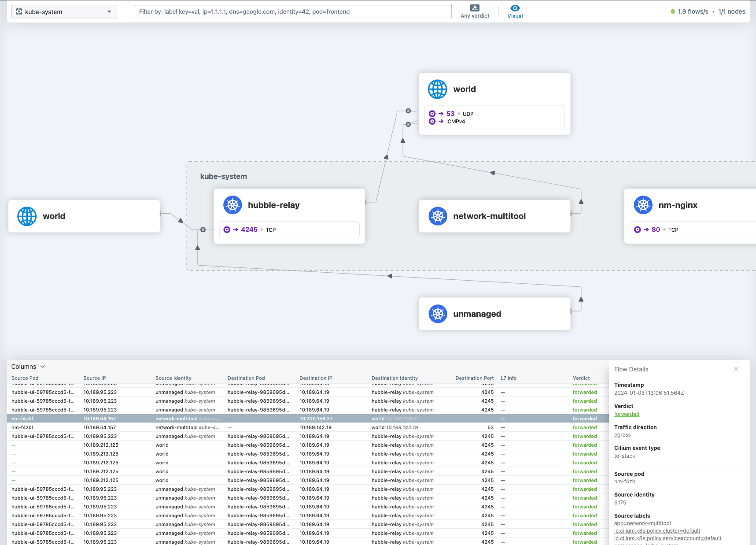This screenshot has height=545, width=756.
Task: Click the nm-f4zbl source pod link
Action: (625, 482)
